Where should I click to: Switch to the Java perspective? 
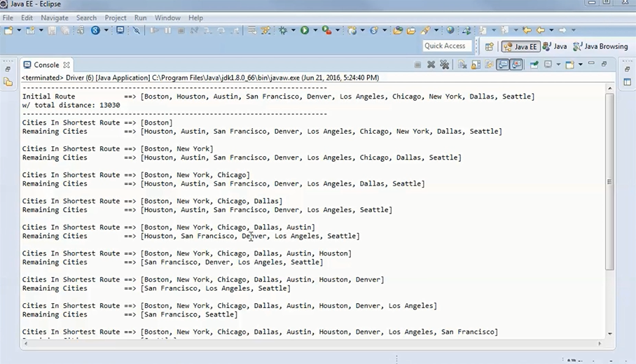(555, 47)
